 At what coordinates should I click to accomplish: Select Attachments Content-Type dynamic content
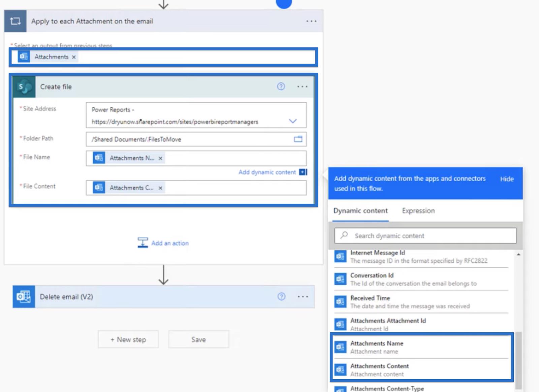coord(421,388)
